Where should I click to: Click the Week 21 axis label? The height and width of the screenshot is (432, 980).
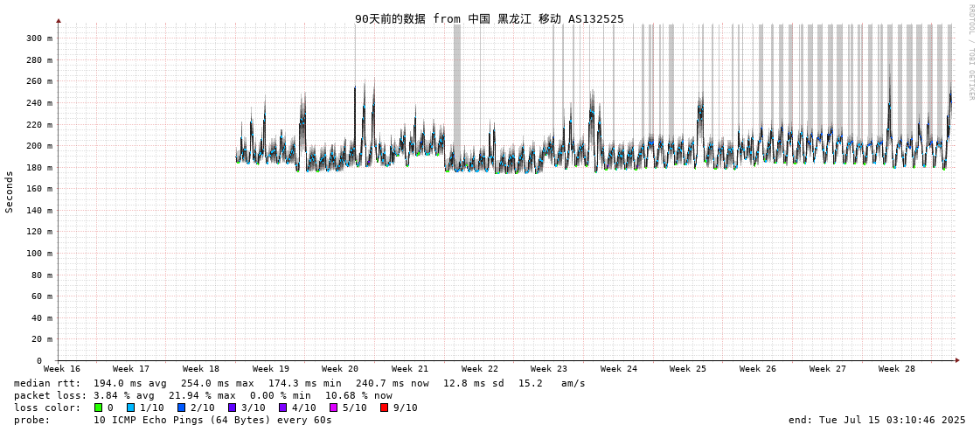[x=410, y=369]
